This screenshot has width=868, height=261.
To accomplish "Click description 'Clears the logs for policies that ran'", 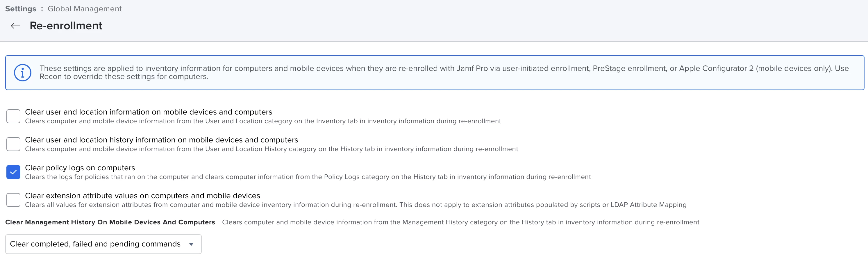I will (x=308, y=177).
